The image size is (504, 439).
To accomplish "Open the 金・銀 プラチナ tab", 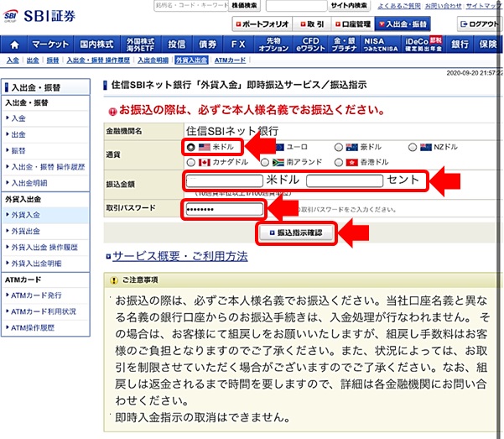I will pyautogui.click(x=345, y=44).
